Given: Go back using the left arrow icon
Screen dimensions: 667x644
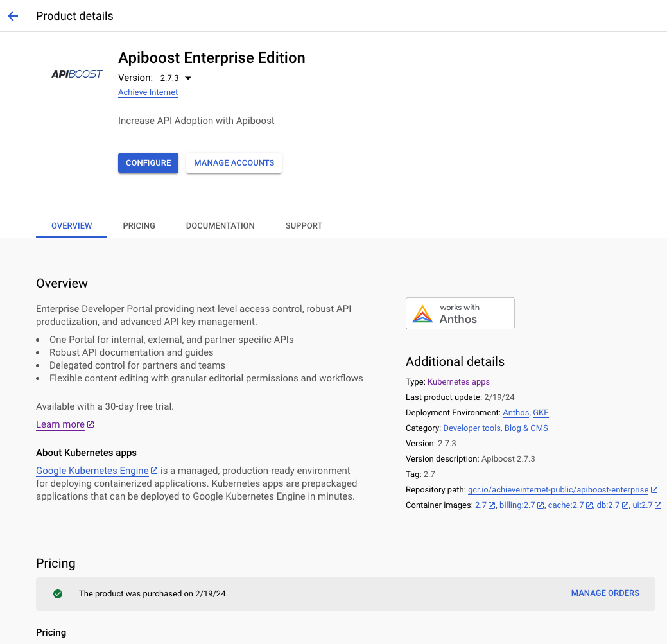Looking at the screenshot, I should 13,16.
